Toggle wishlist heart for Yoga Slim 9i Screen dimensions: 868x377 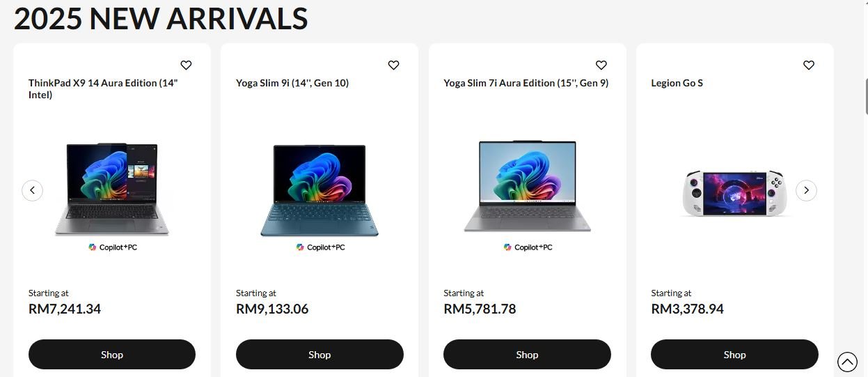pos(393,65)
